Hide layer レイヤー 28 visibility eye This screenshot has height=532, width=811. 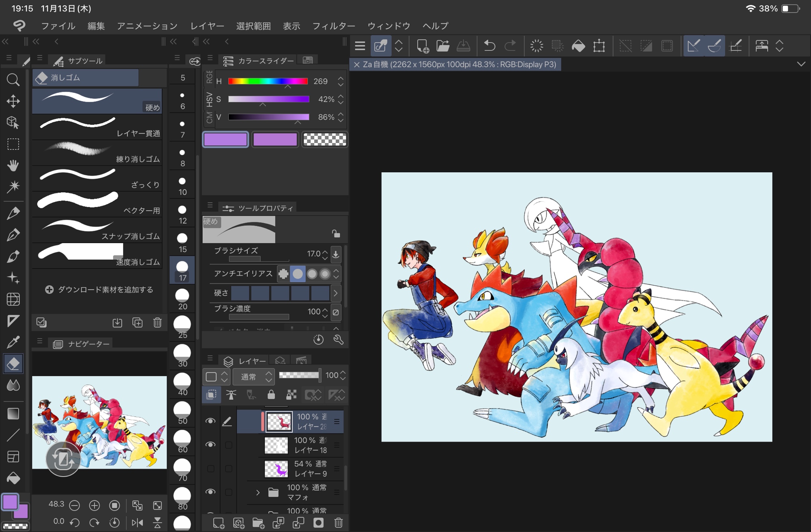210,421
